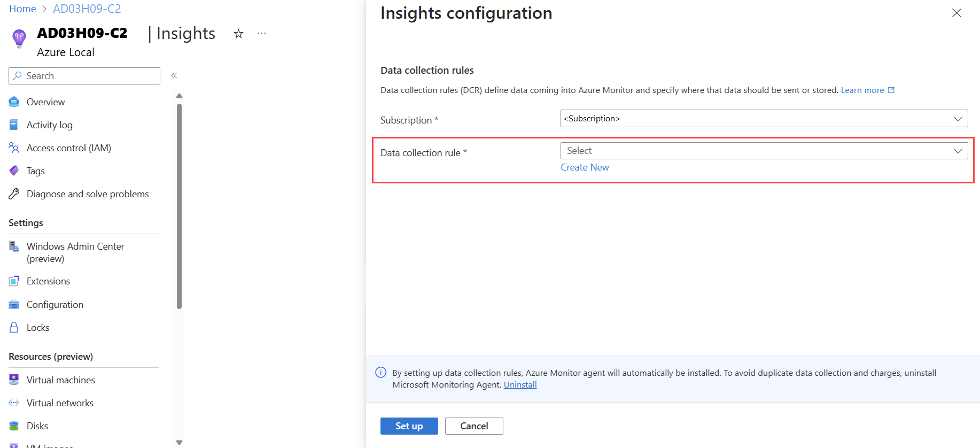Click the Set up button
The image size is (980, 448).
409,426
